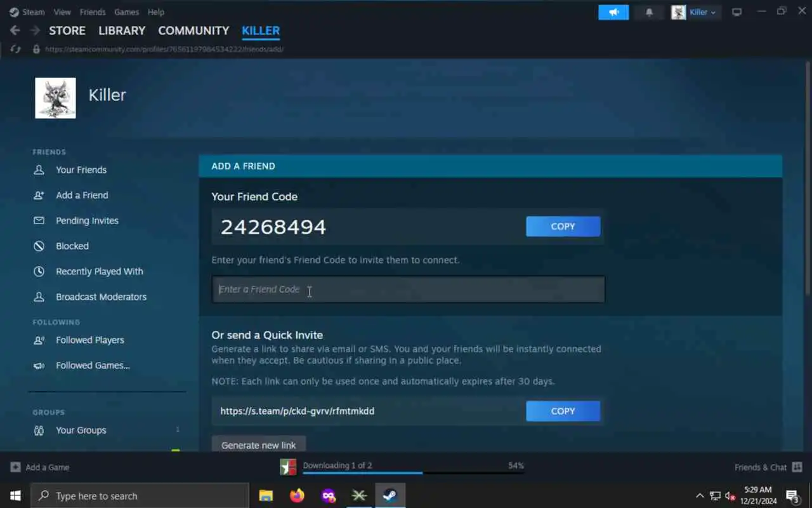The image size is (812, 508).
Task: Click the profile URL address bar
Action: 164,49
